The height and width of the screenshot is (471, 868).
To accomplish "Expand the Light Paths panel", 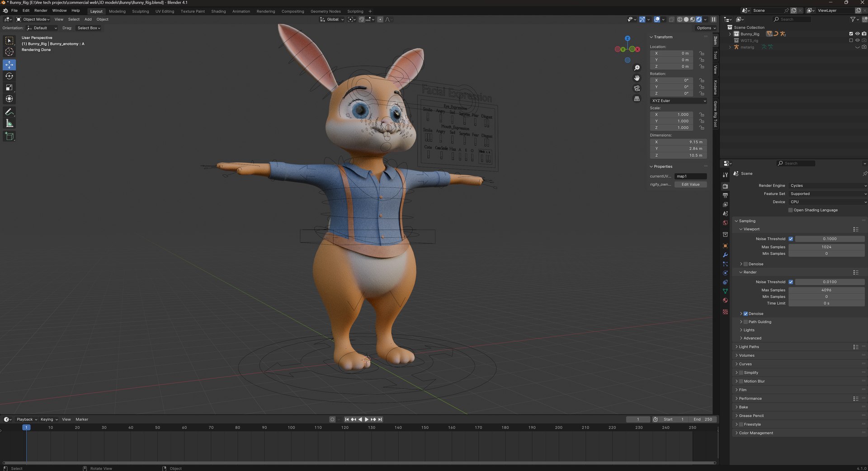I will click(x=749, y=347).
